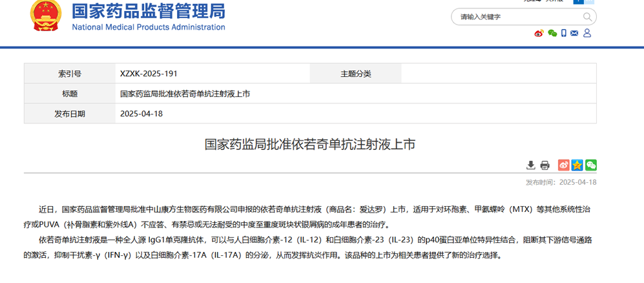Click the centered article headline 国家药监局批准依若奇单抗注射液上市
The height and width of the screenshot is (283, 644).
(310, 144)
